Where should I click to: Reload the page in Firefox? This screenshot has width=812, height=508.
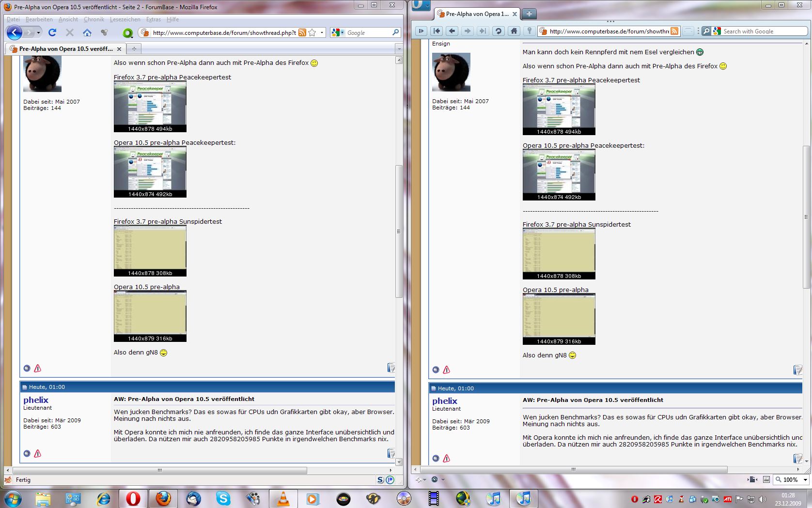coord(52,32)
